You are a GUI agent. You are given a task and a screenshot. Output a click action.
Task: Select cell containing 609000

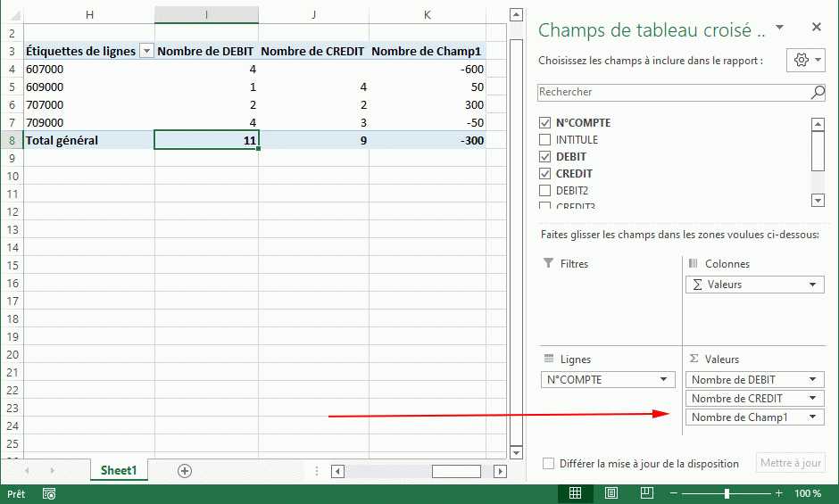pyautogui.click(x=89, y=87)
